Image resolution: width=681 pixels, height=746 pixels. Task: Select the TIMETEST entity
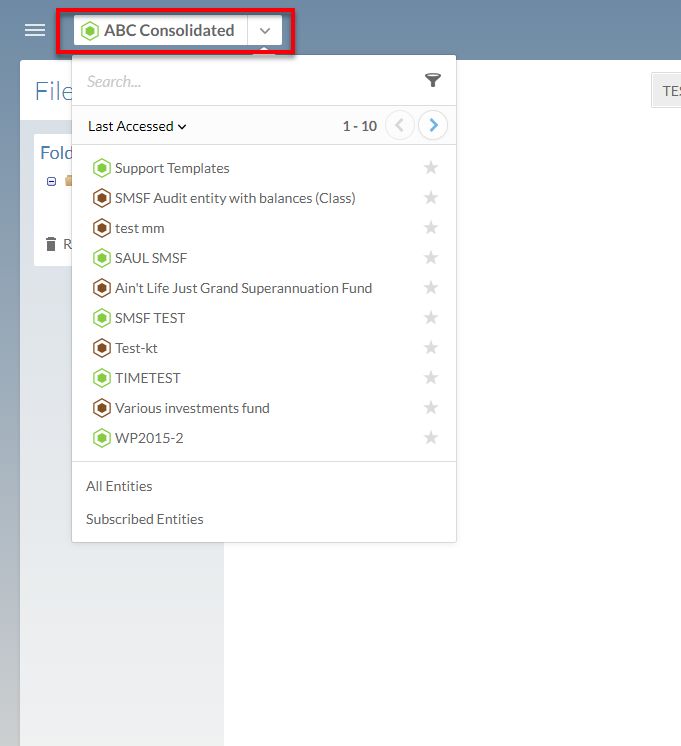148,378
